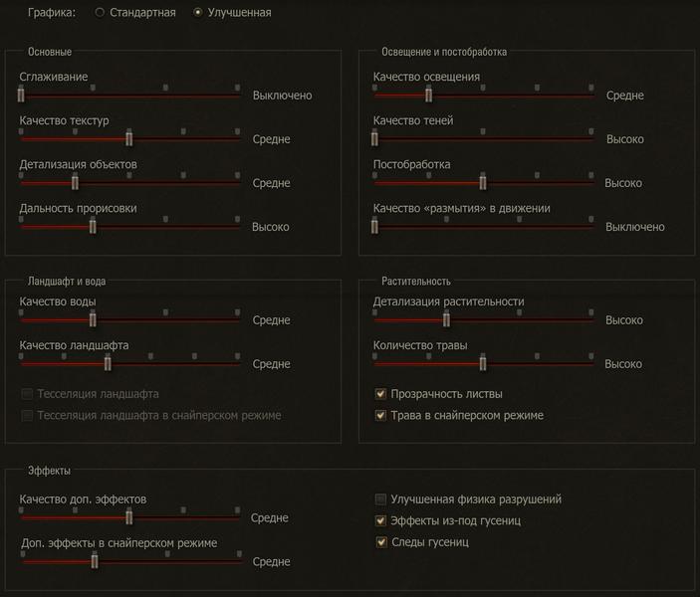Click the Качество воды slider handle
Screen dimensions: 700x597
tap(93, 319)
